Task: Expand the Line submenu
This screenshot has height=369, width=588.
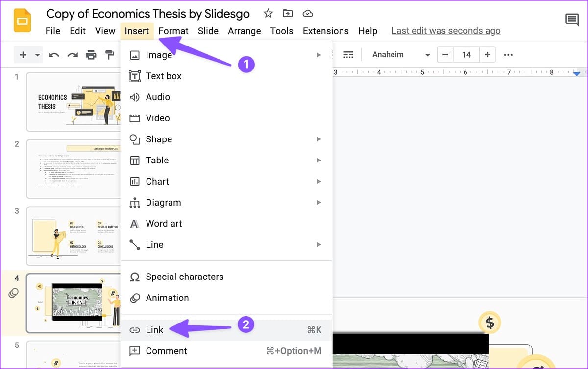Action: (226, 244)
